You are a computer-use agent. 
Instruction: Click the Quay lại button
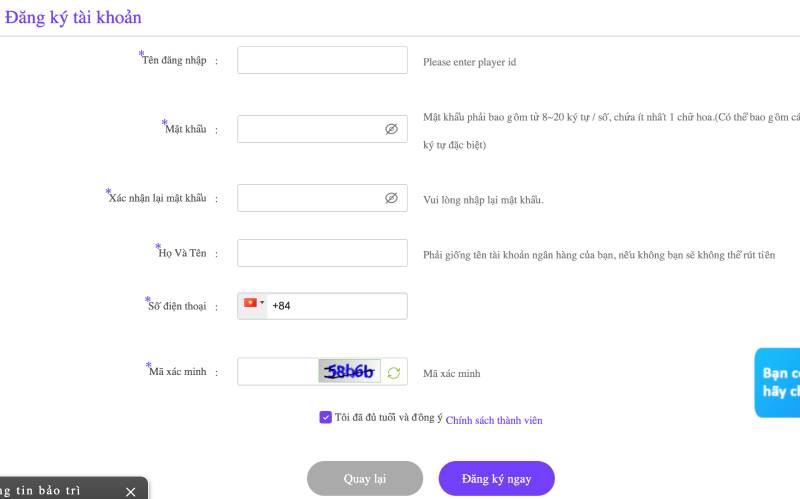tap(365, 479)
